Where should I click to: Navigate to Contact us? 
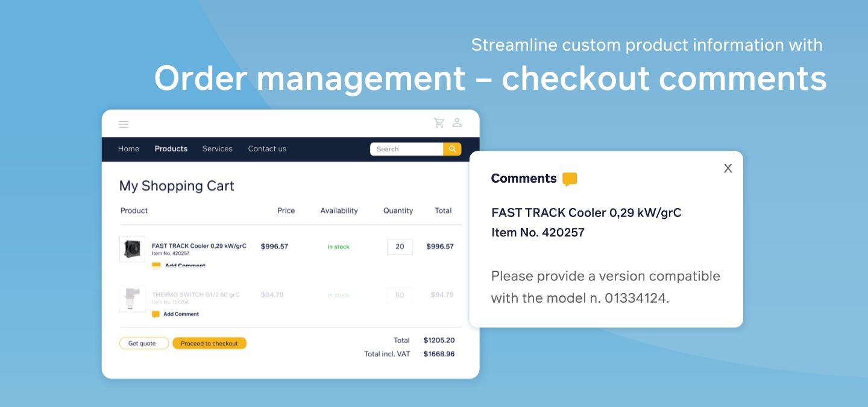(x=267, y=149)
